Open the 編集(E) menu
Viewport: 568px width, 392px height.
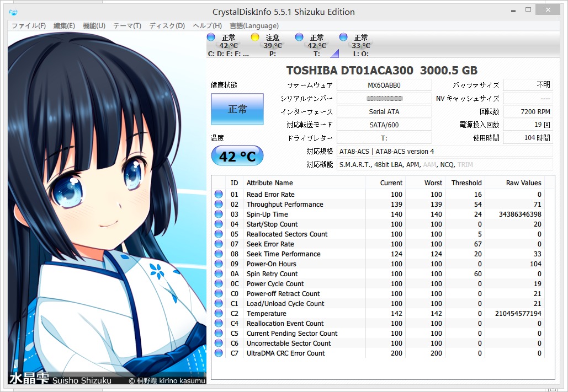64,26
